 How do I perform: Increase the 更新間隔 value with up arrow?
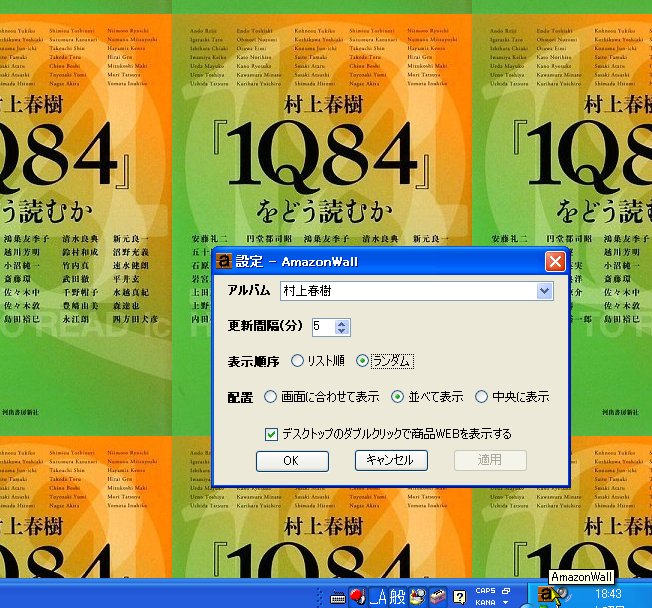tap(341, 323)
